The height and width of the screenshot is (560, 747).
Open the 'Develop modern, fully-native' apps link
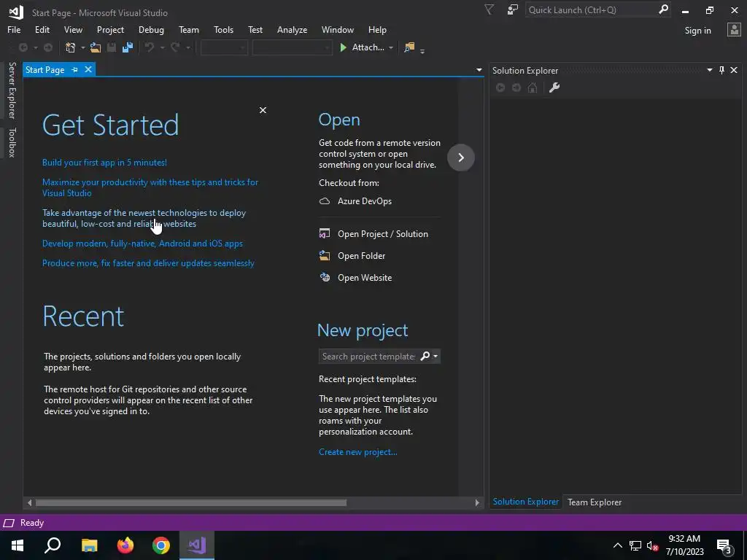tap(142, 244)
